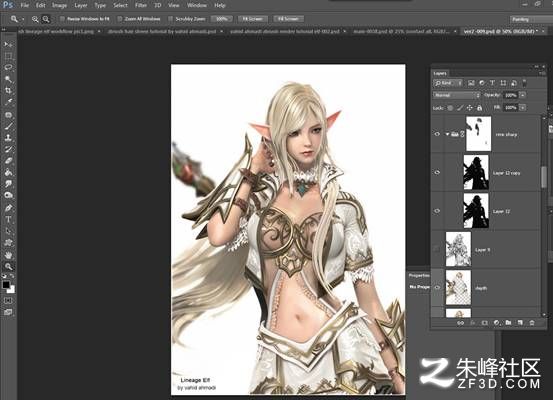Filter layers by type (T) icon
553x400 pixels.
point(492,83)
